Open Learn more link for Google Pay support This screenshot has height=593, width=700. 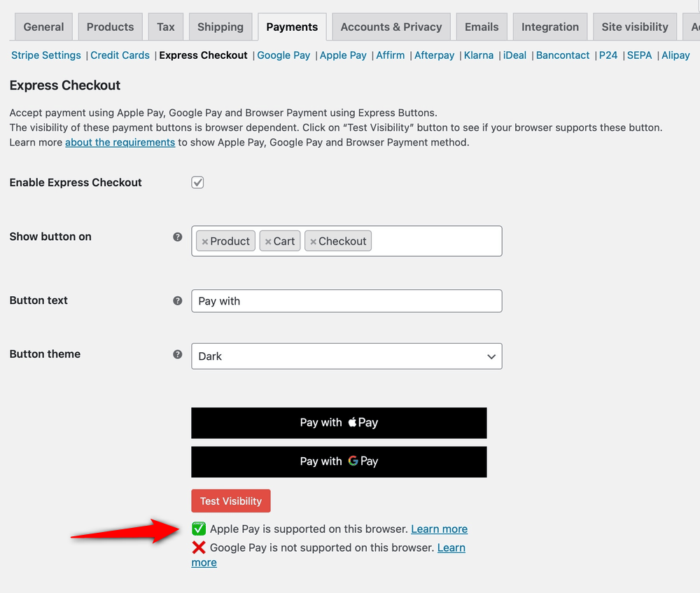451,548
